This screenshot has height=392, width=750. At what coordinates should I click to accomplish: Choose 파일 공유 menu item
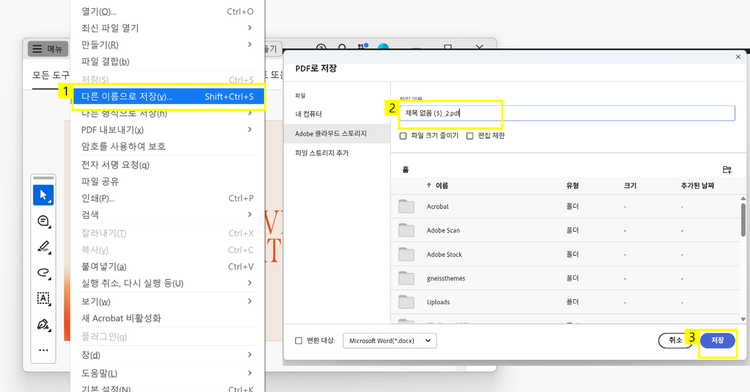click(167, 182)
